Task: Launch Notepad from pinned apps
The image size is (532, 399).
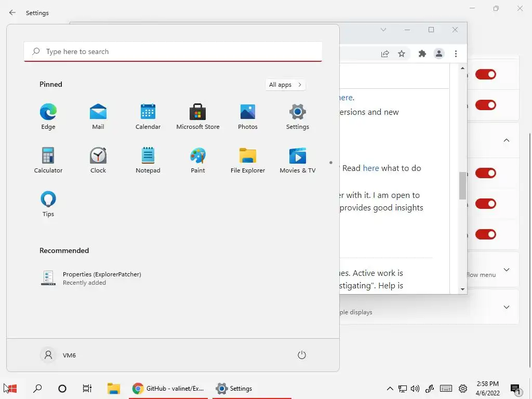Action: point(148,160)
